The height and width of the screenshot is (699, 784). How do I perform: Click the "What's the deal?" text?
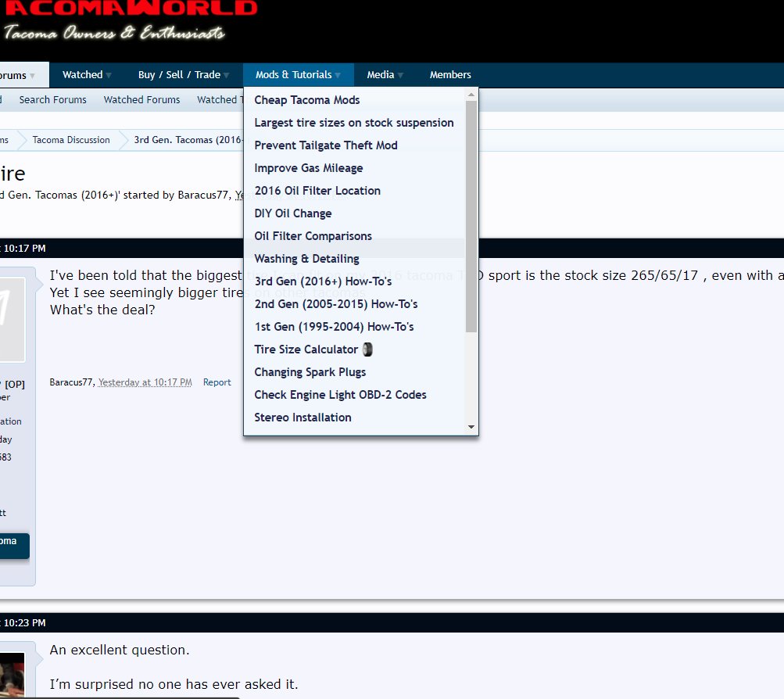pos(102,310)
